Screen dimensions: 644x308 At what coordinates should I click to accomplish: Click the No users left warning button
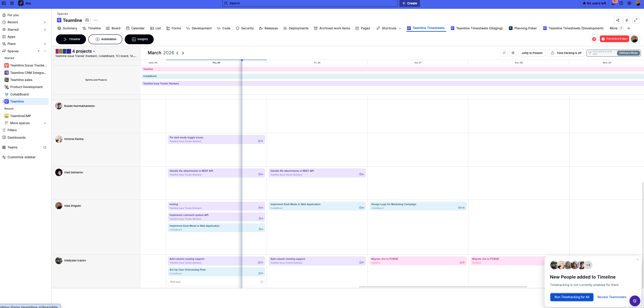594,3
